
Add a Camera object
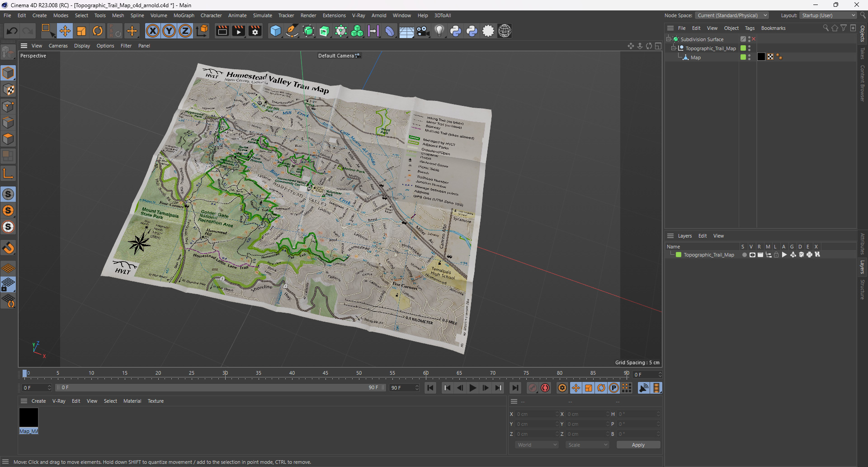[x=423, y=31]
